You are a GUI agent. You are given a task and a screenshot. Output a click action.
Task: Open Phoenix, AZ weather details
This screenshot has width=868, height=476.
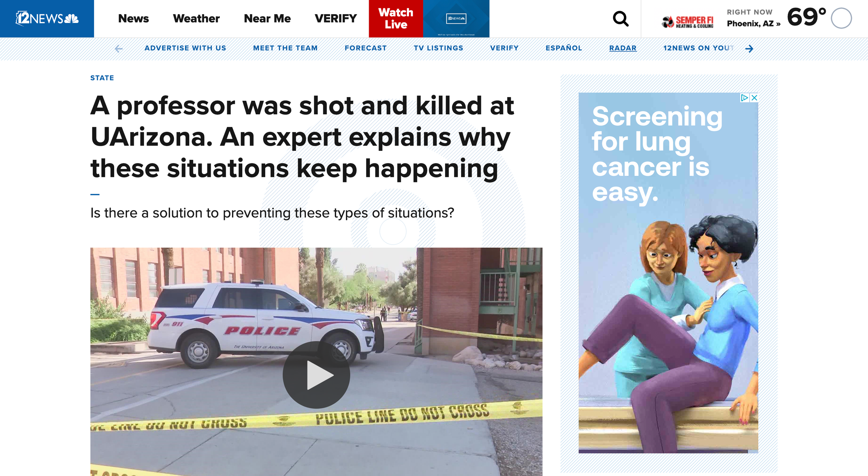click(x=753, y=24)
